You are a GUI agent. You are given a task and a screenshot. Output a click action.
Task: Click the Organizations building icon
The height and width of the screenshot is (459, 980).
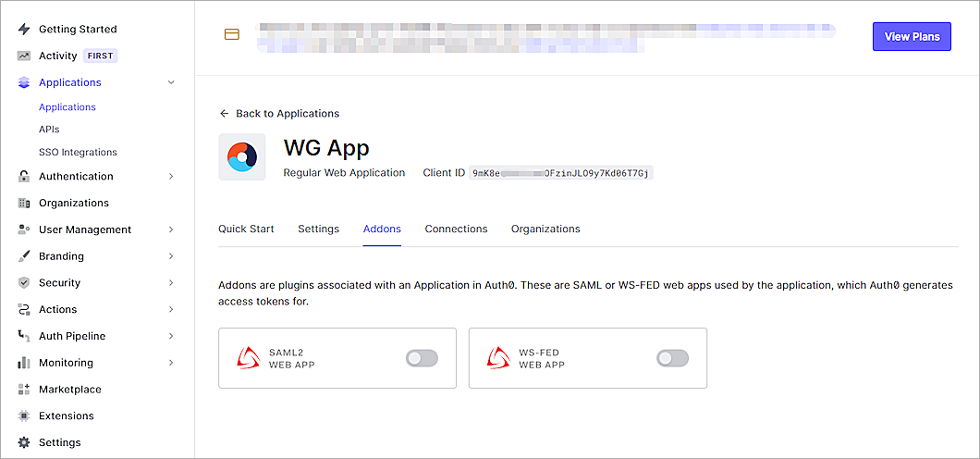24,204
